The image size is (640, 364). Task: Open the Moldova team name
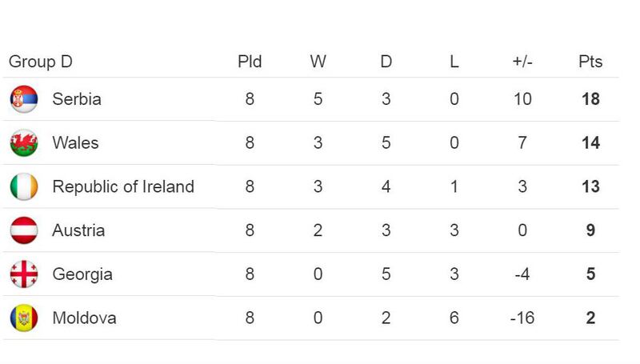(x=85, y=318)
